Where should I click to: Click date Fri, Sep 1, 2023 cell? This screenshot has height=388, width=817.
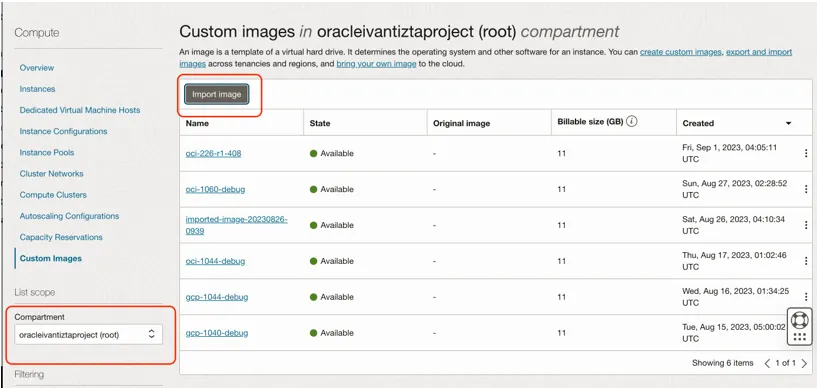(x=729, y=153)
